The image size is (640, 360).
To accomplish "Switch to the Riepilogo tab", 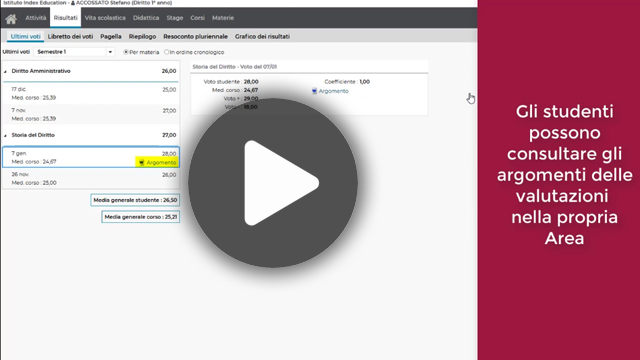I will [142, 36].
